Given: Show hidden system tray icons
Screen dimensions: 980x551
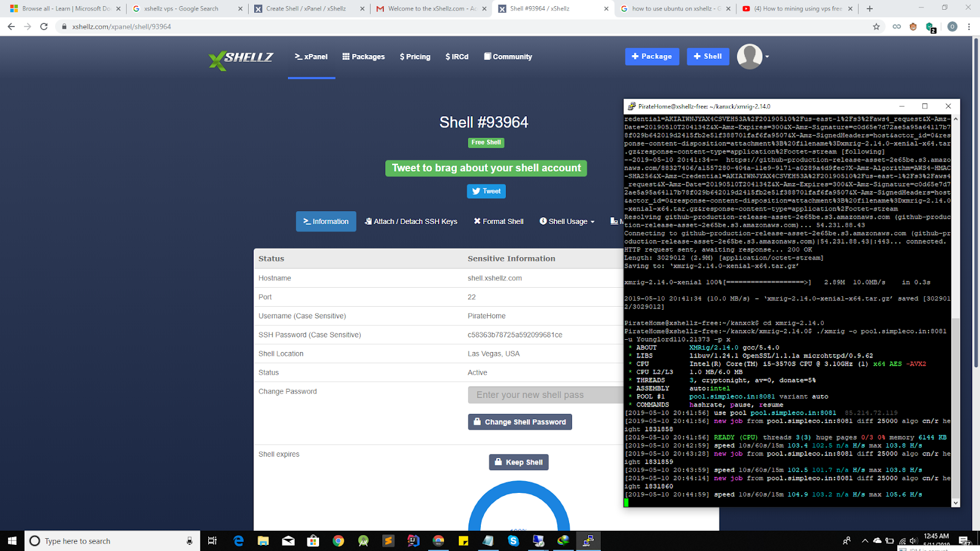Looking at the screenshot, I should (865, 541).
